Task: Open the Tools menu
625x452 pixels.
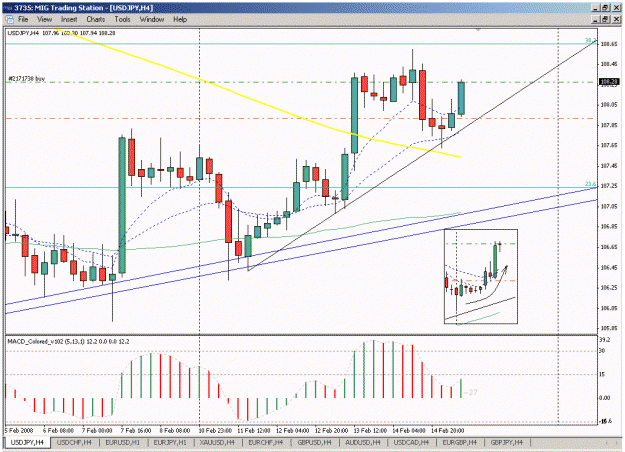Action: (x=122, y=19)
